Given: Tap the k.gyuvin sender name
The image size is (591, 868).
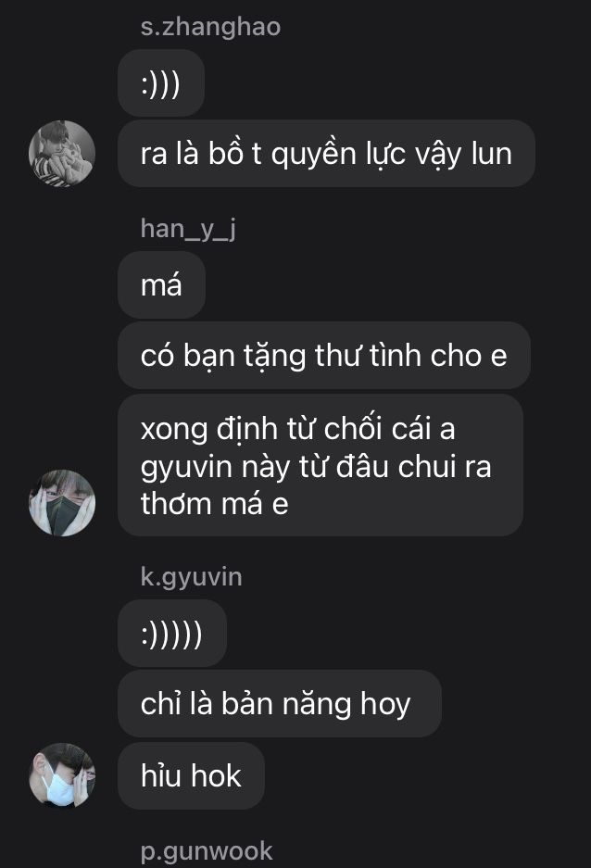Looking at the screenshot, I should (192, 577).
